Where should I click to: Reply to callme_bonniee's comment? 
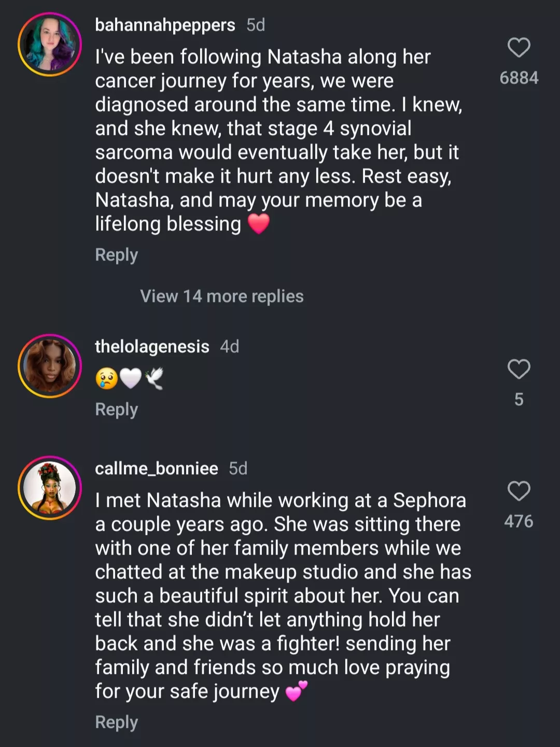[116, 722]
